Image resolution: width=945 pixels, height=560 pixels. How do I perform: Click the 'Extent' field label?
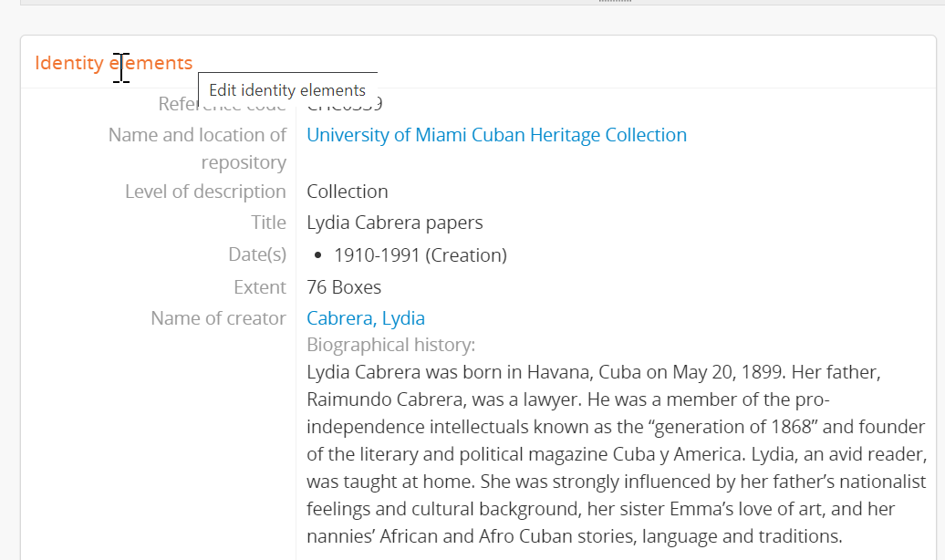(260, 287)
